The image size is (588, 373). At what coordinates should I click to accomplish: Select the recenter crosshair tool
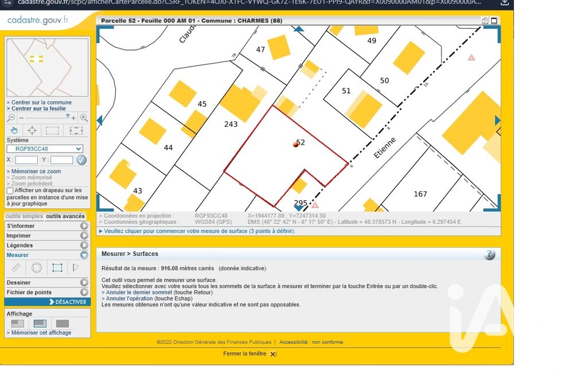pyautogui.click(x=32, y=130)
